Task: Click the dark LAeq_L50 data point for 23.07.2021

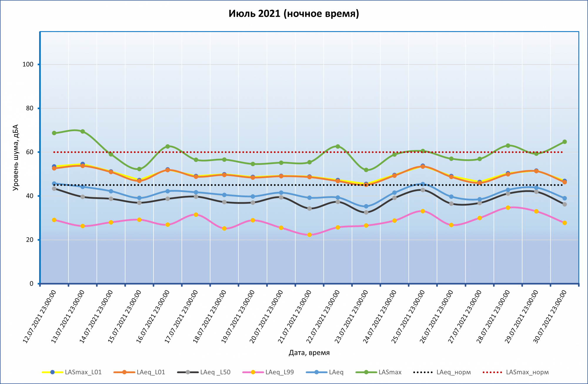Action: (x=366, y=212)
